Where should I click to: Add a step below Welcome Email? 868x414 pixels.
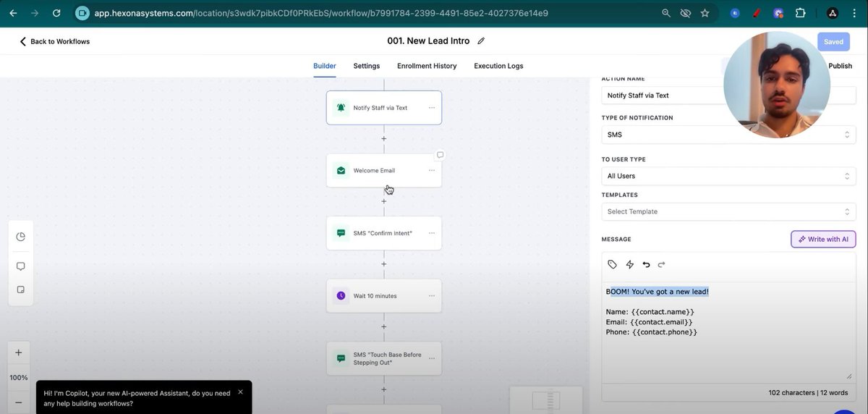point(384,201)
